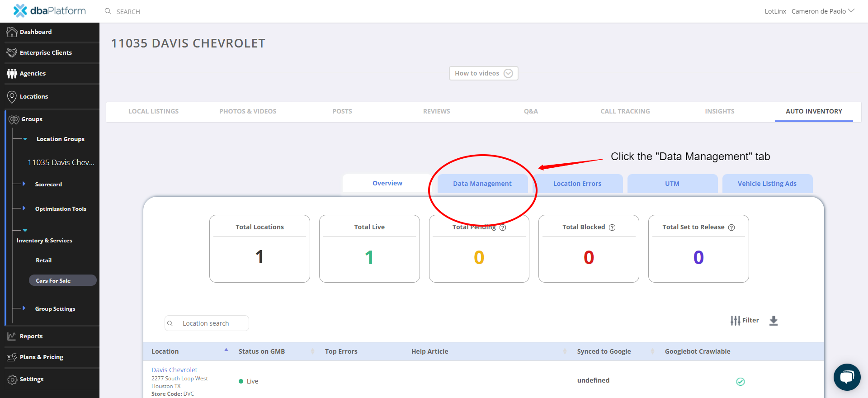This screenshot has width=868, height=398.
Task: Click the Total Live count card
Action: click(x=369, y=249)
